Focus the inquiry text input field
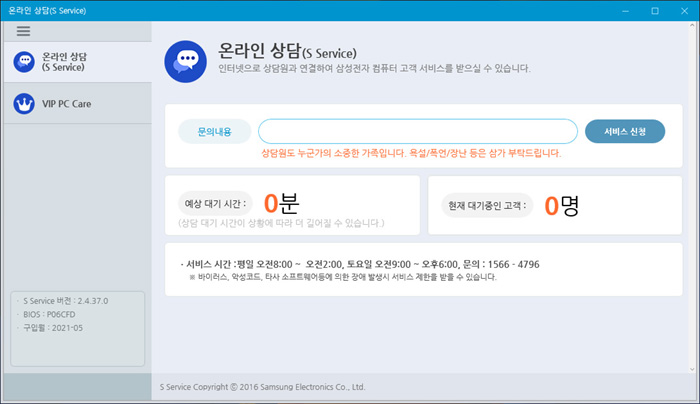The image size is (700, 404). [x=418, y=131]
